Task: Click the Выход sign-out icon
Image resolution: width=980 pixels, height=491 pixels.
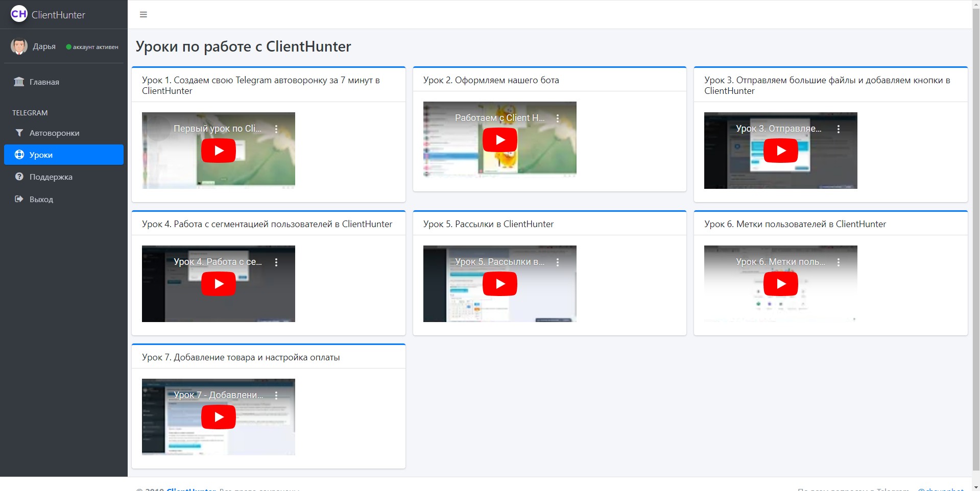Action: 19,199
